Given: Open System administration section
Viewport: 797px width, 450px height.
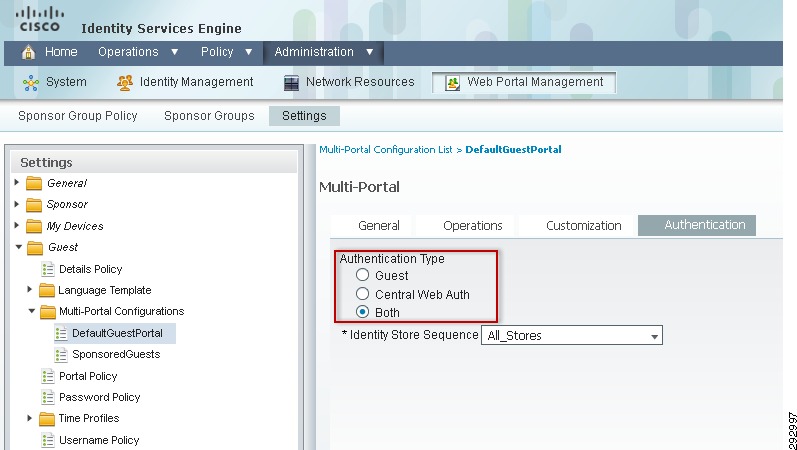Looking at the screenshot, I should 66,82.
